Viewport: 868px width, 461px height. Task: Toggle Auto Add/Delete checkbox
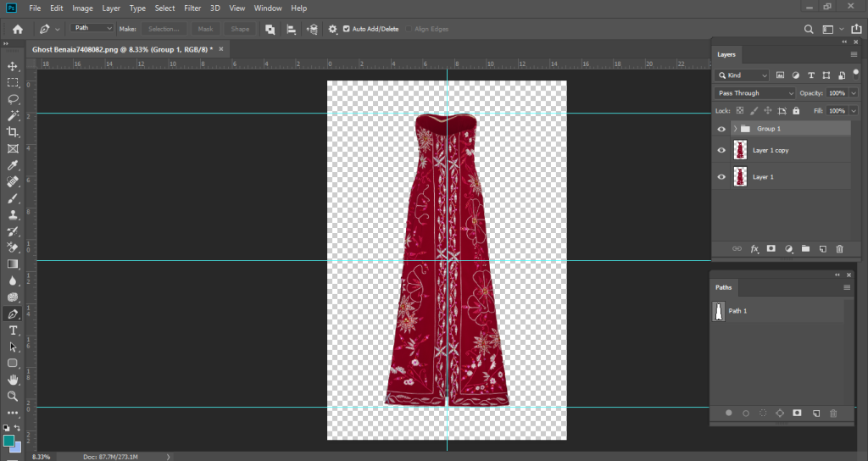click(347, 29)
